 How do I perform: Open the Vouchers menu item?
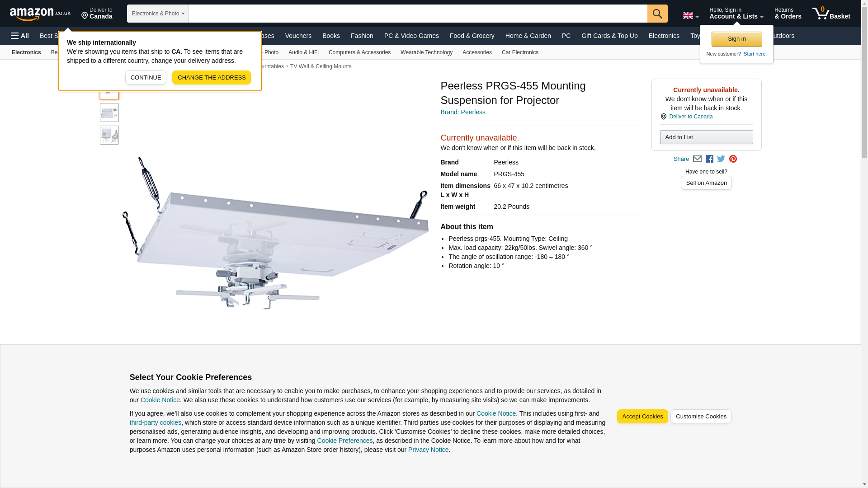click(298, 36)
